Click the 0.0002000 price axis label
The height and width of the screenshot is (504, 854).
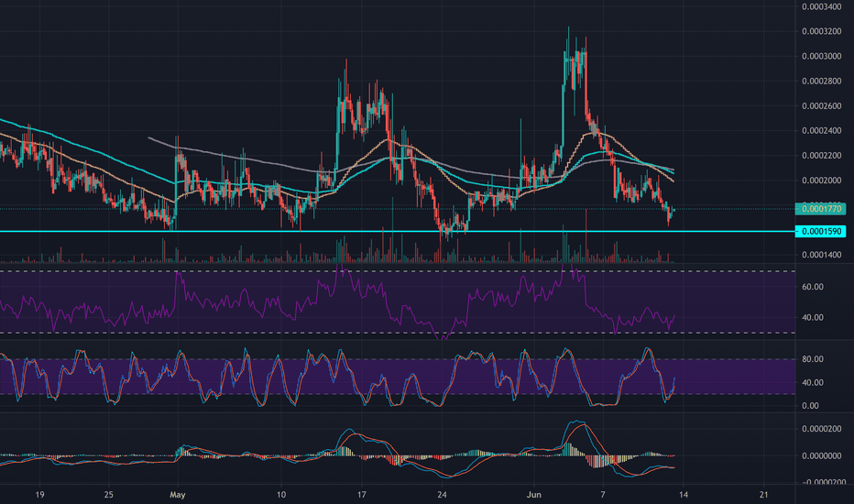821,181
